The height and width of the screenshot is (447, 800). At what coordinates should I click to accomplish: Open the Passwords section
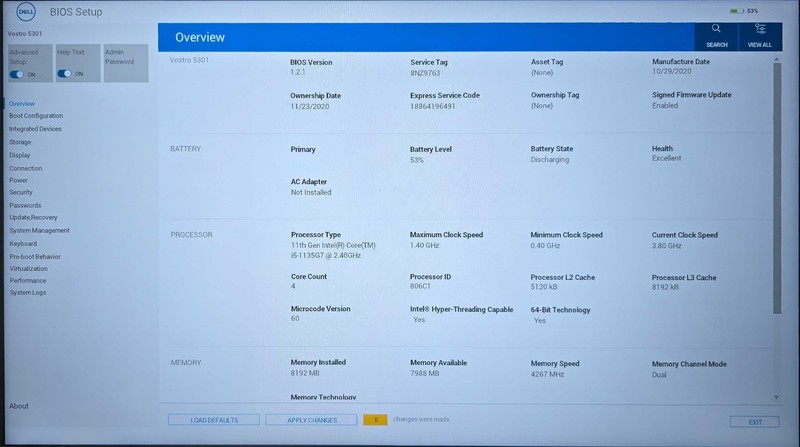coord(25,206)
